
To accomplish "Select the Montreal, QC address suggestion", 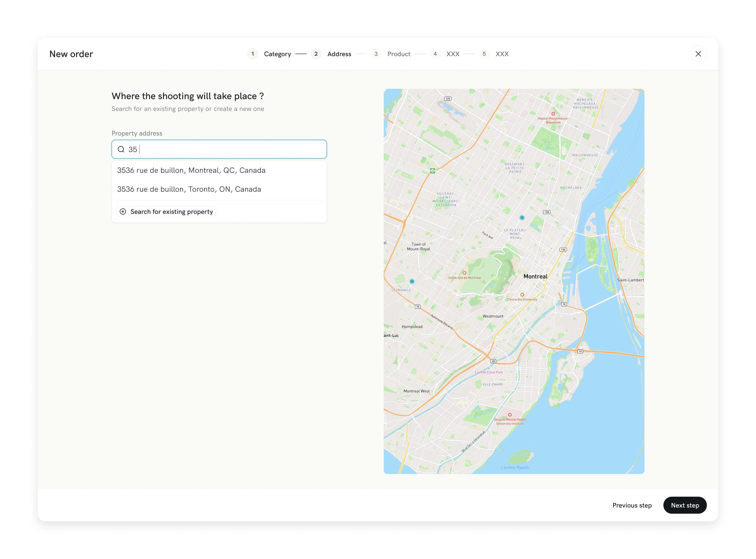I will click(x=191, y=170).
